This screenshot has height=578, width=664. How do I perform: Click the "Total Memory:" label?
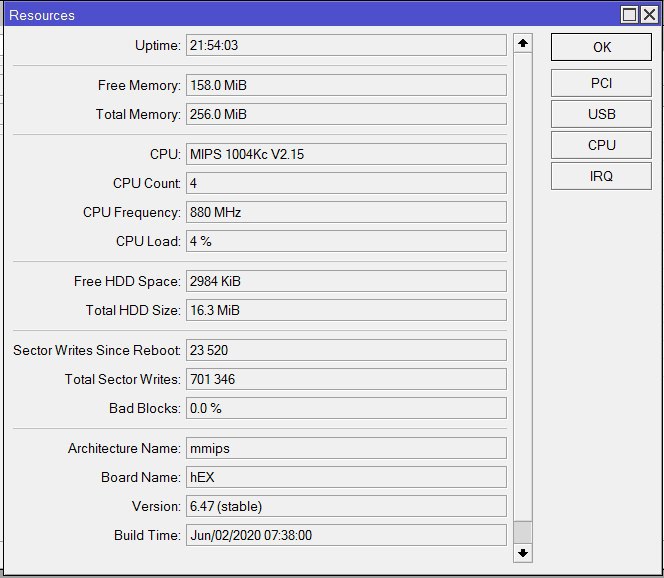click(138, 114)
